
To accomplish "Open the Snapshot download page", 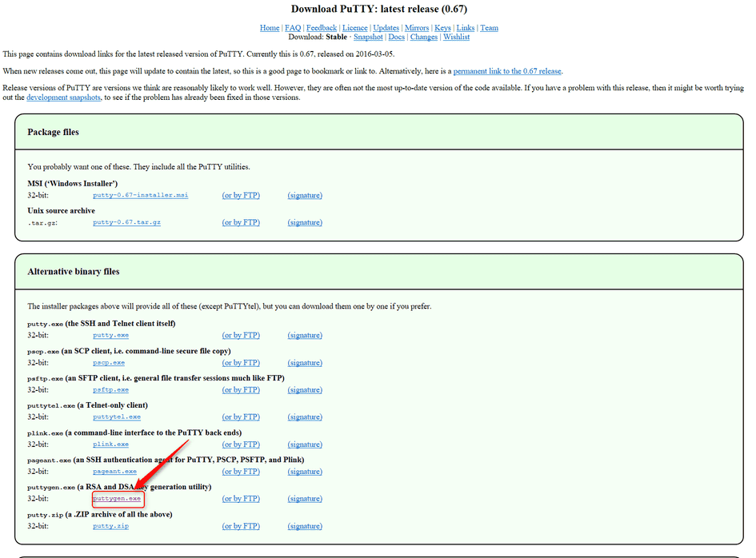I will click(368, 37).
